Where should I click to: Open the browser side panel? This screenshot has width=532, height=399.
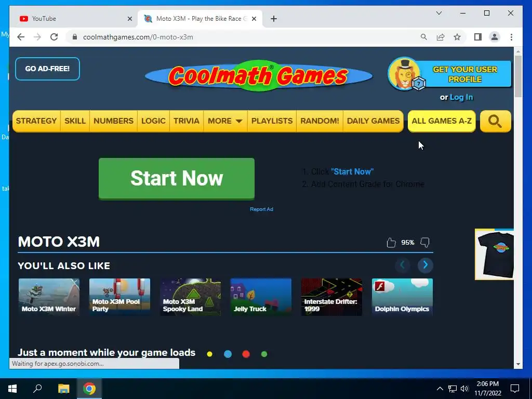[x=478, y=37]
